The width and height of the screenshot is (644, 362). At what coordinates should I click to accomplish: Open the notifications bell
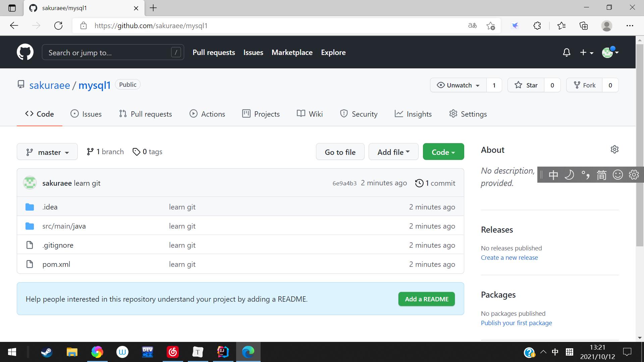click(567, 53)
